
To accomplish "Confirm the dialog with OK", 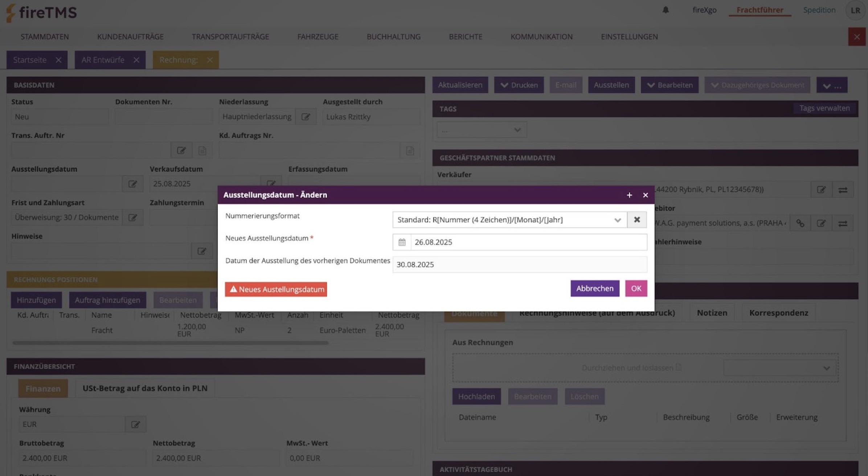I will coord(636,289).
